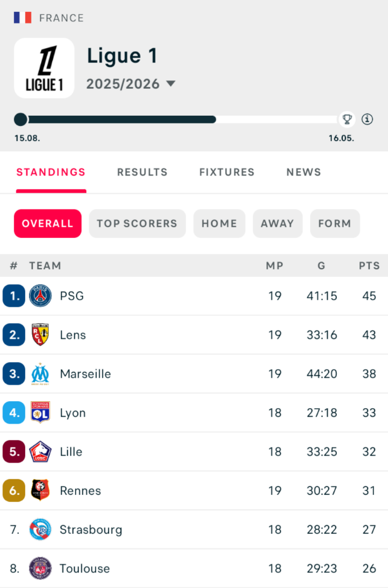
Task: Open the trophy icon near the season timeline
Action: (x=348, y=119)
